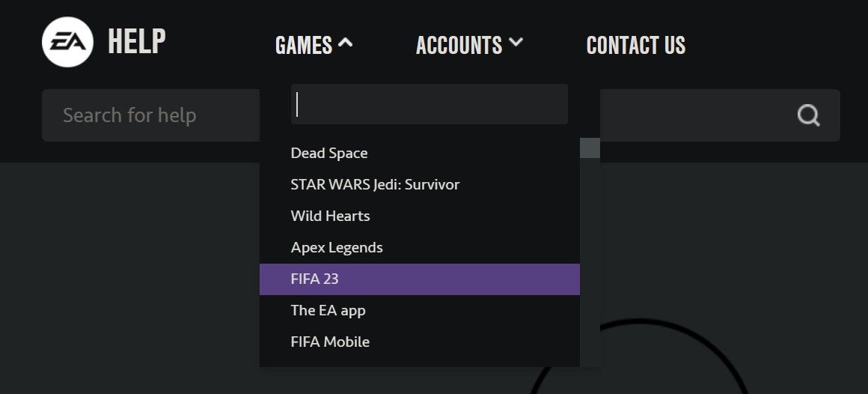The height and width of the screenshot is (394, 868).
Task: Select Dead Space from the games list
Action: tap(329, 154)
